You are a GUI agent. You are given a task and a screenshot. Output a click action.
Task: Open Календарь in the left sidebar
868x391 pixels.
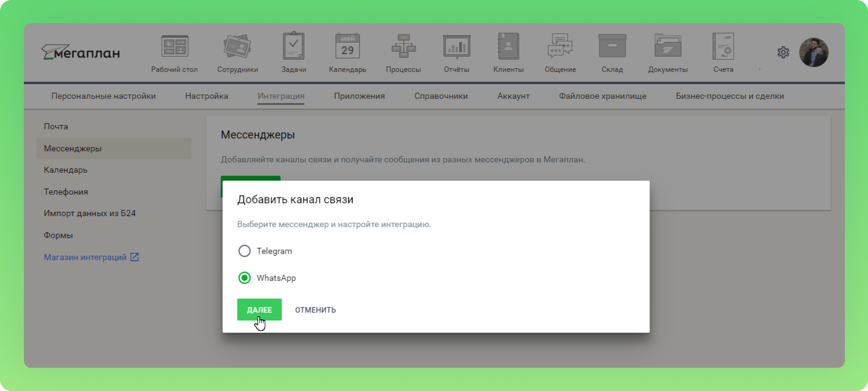point(114,170)
